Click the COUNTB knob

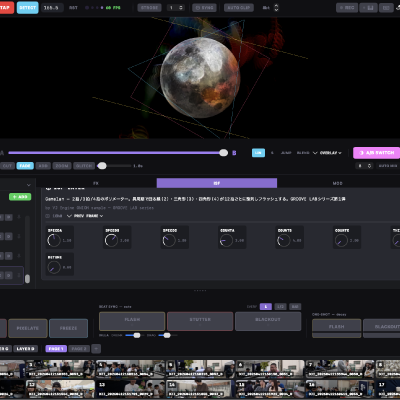[x=283, y=240]
